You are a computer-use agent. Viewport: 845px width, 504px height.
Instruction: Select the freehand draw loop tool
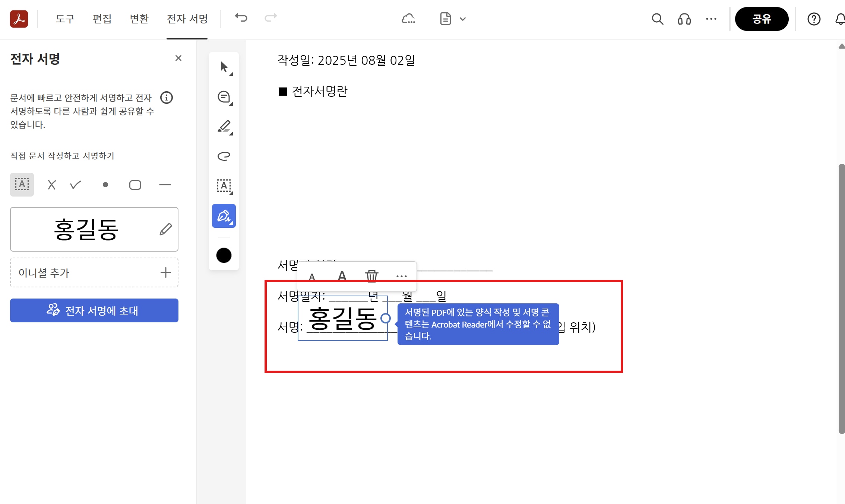pyautogui.click(x=224, y=156)
